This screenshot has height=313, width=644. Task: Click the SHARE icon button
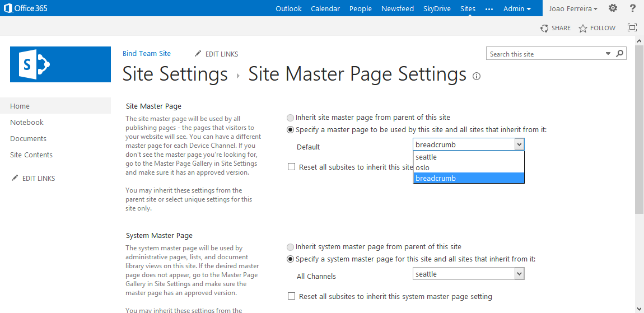click(x=545, y=29)
